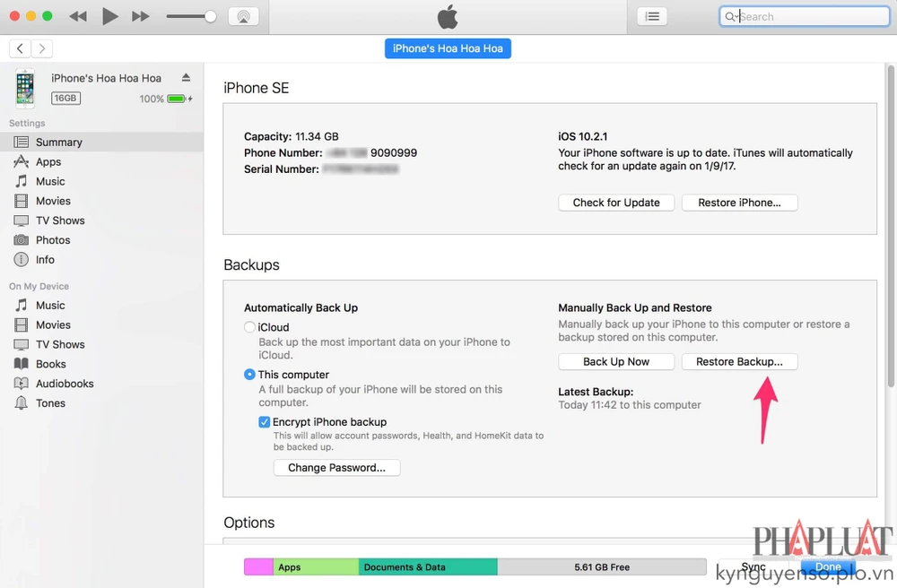
Task: Click the iPhone device thumbnail icon
Action: (25, 88)
